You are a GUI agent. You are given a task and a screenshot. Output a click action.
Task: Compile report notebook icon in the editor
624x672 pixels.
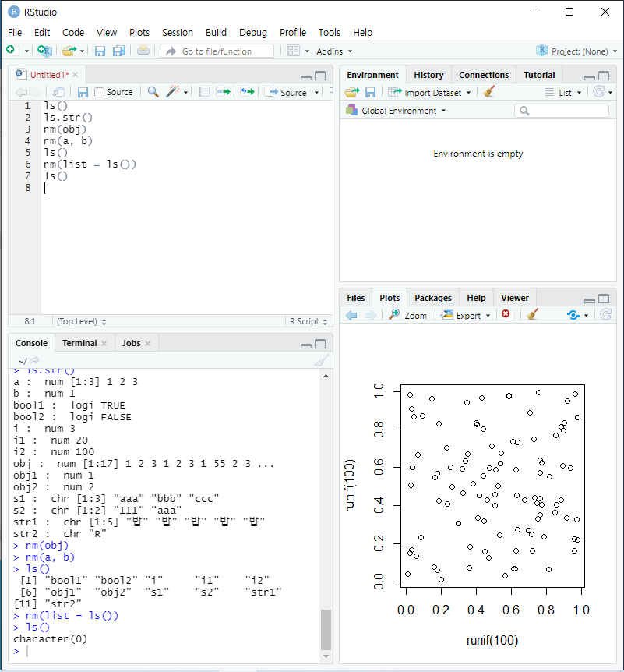tap(204, 92)
